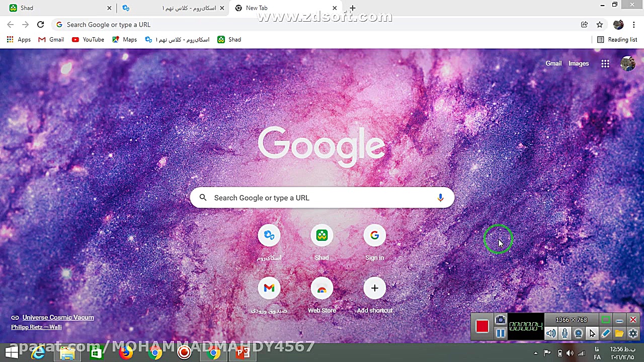This screenshot has width=644, height=362.
Task: Launch Internet Explorer from the taskbar
Action: pos(38,353)
